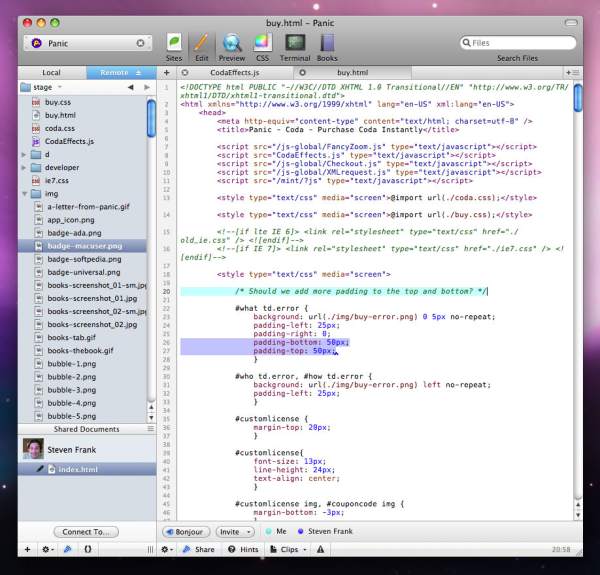Open the Books reference
This screenshot has width=600, height=575.
tap(327, 47)
